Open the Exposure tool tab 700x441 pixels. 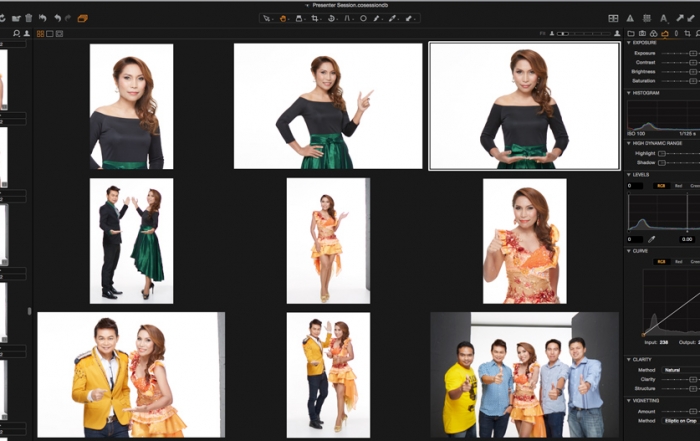coord(665,33)
